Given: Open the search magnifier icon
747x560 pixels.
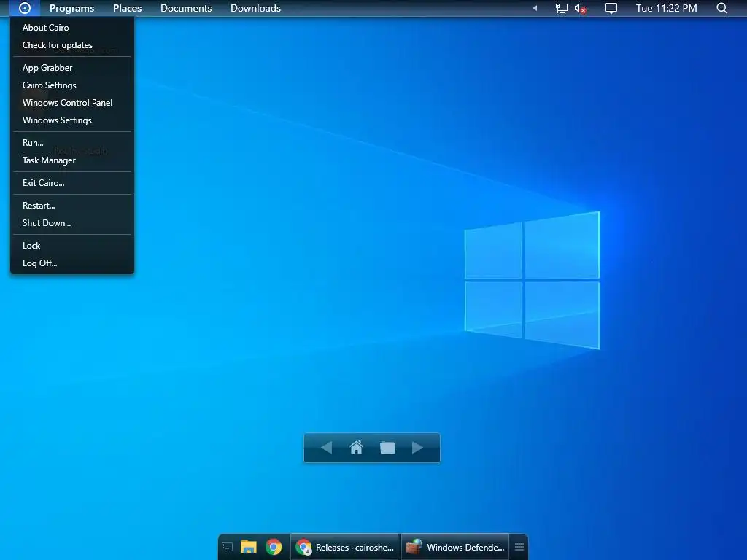Looking at the screenshot, I should pyautogui.click(x=721, y=8).
